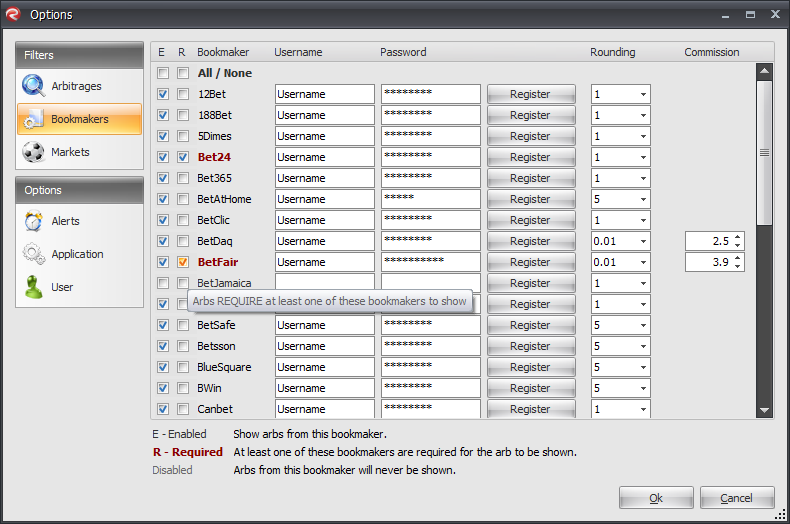
Task: Click the Cancel button
Action: coord(737,498)
